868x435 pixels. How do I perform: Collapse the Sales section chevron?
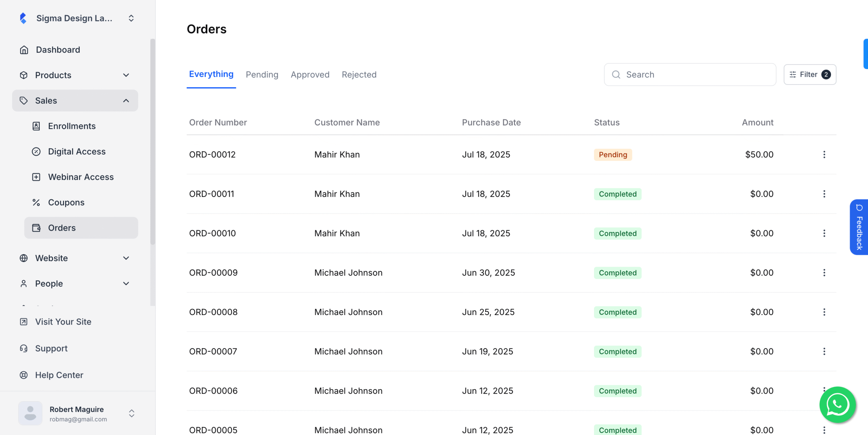pos(126,101)
